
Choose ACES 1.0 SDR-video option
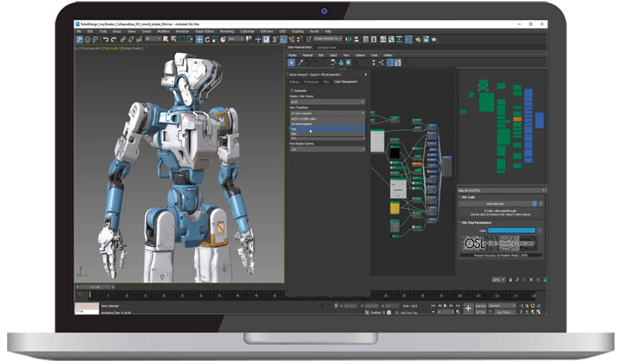327,119
